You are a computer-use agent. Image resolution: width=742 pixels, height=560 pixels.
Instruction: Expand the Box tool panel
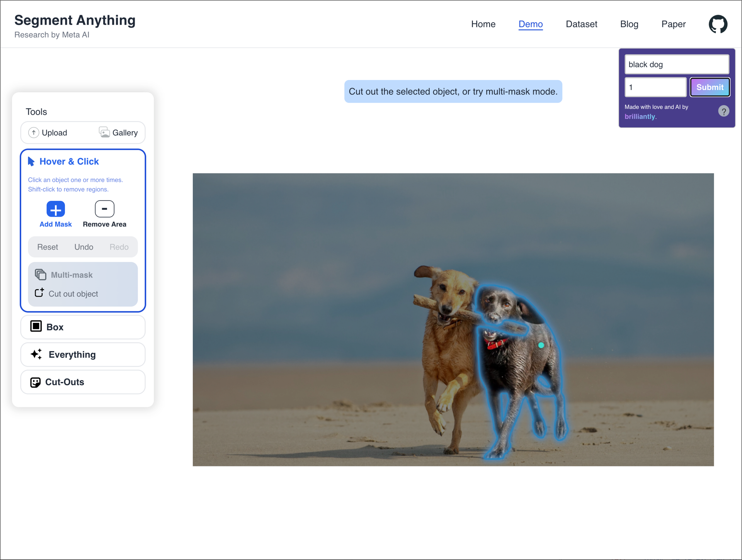[x=83, y=327]
